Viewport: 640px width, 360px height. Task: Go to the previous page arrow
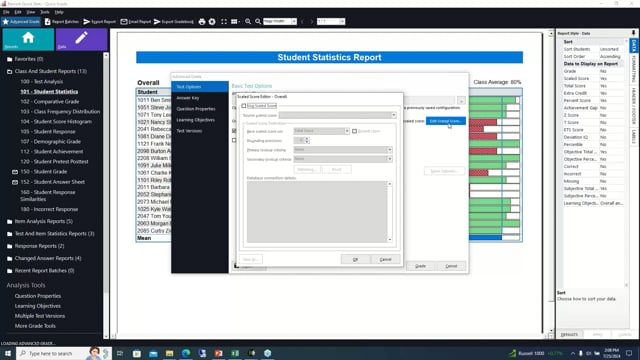302,22
